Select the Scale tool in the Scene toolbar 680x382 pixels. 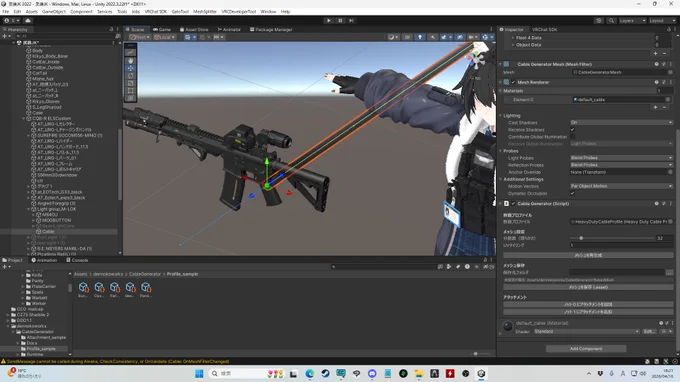coord(130,83)
